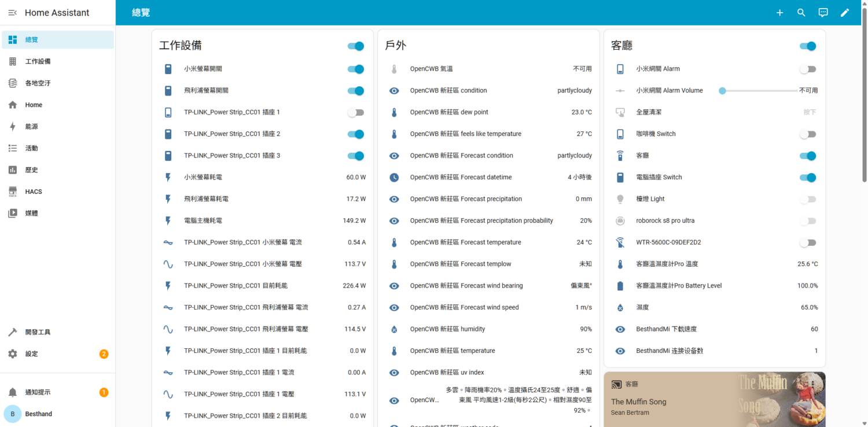Turn on TP-LINK Power Strip 插座 1 switch

(x=355, y=112)
